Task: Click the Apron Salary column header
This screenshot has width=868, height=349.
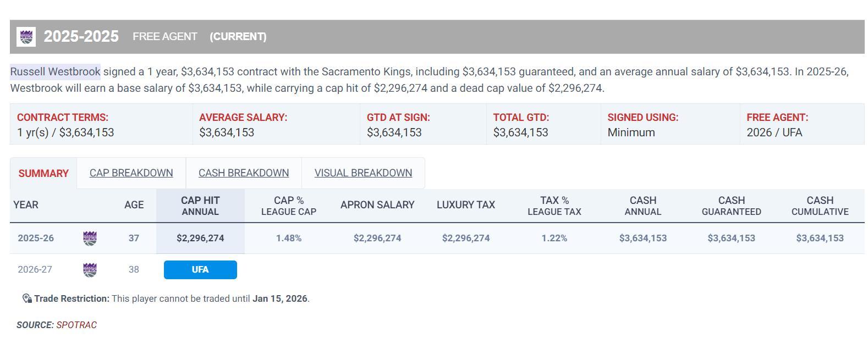Action: tap(377, 205)
